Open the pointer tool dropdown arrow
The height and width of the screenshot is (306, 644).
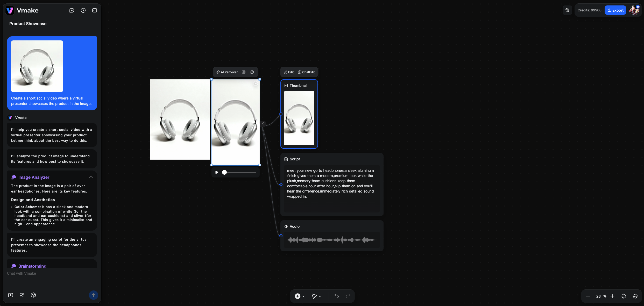point(320,296)
